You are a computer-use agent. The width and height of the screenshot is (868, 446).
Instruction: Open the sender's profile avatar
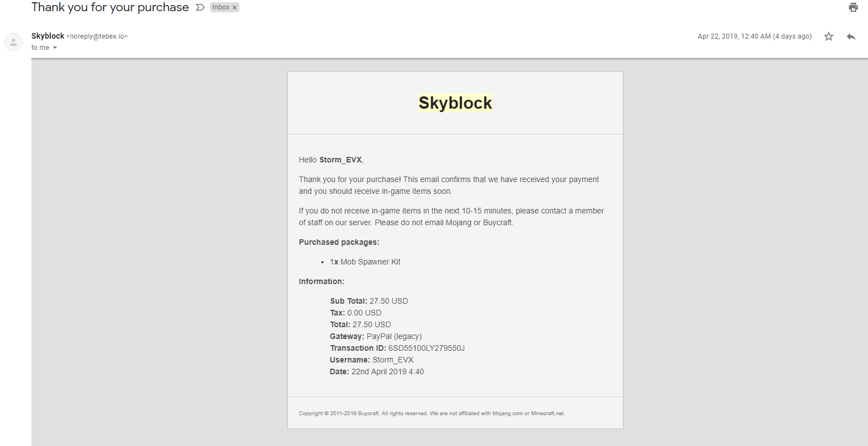tap(13, 42)
